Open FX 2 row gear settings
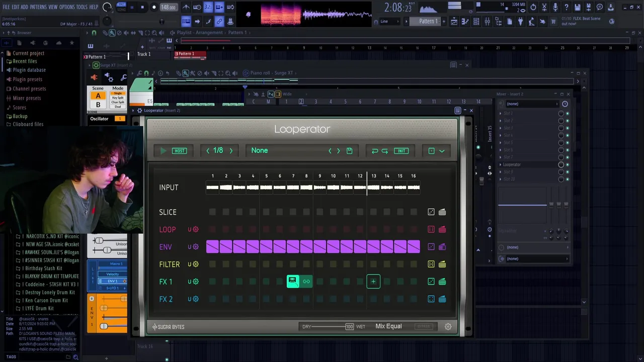This screenshot has width=644, height=362. coord(196,299)
